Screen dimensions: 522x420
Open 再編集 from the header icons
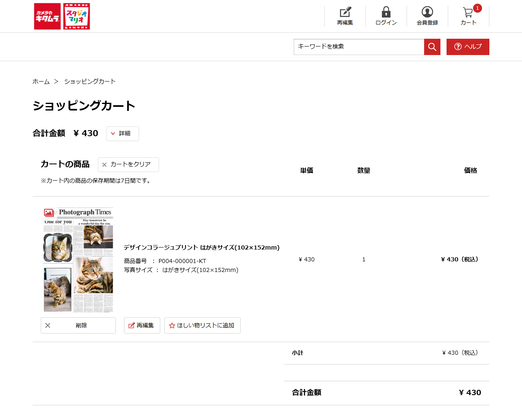[x=345, y=16]
